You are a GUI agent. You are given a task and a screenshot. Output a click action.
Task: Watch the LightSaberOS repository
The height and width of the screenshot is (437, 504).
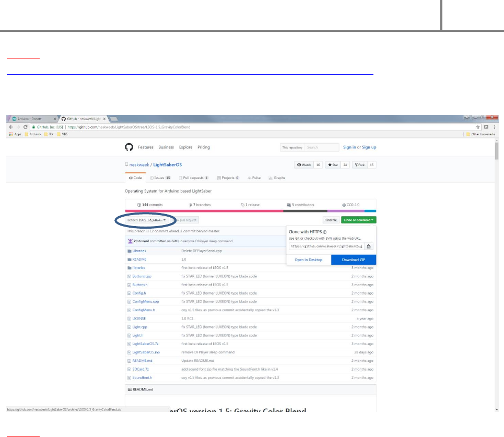[x=304, y=165]
